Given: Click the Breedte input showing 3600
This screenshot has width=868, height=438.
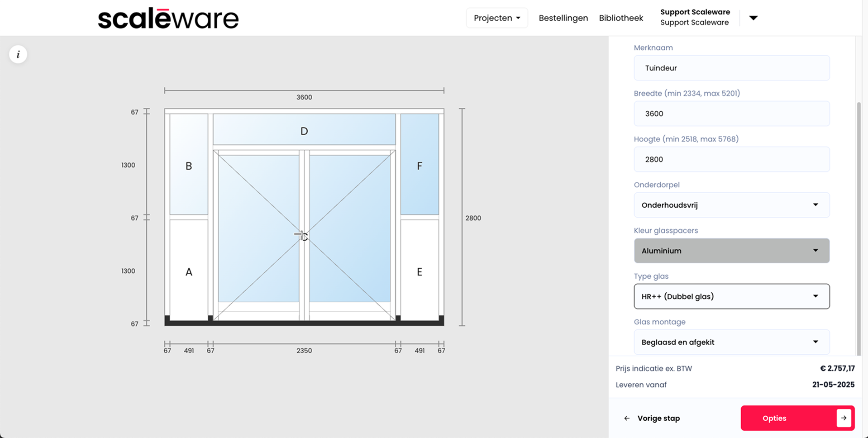Looking at the screenshot, I should pos(732,114).
